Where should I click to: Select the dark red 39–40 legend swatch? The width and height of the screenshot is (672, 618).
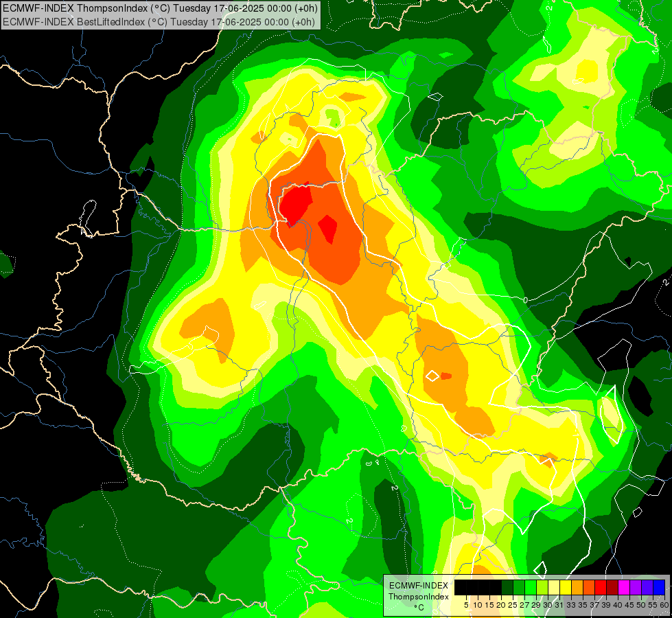click(612, 587)
